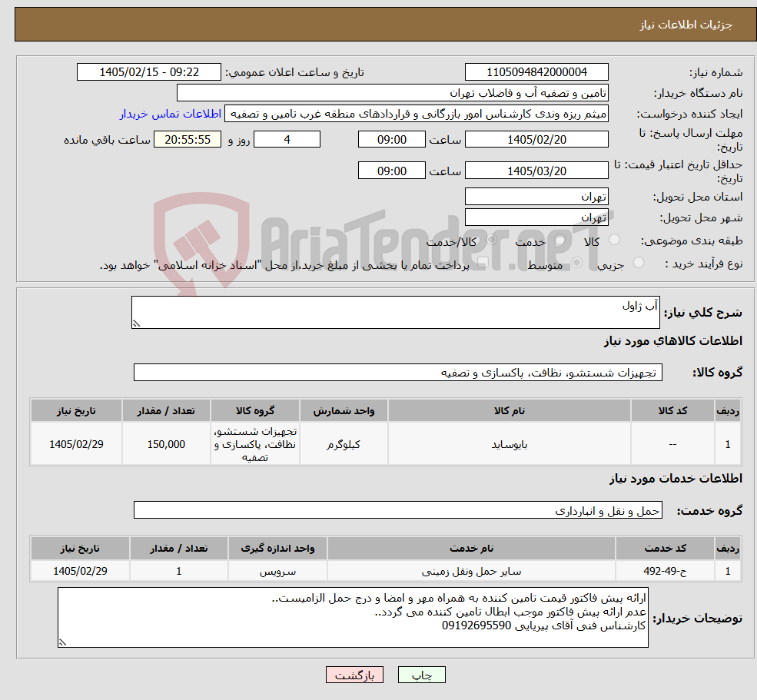Viewport: 757px width, 700px height.
Task: Click the اطلاعات خدمات مورد نیاز heading
Action: [x=676, y=479]
